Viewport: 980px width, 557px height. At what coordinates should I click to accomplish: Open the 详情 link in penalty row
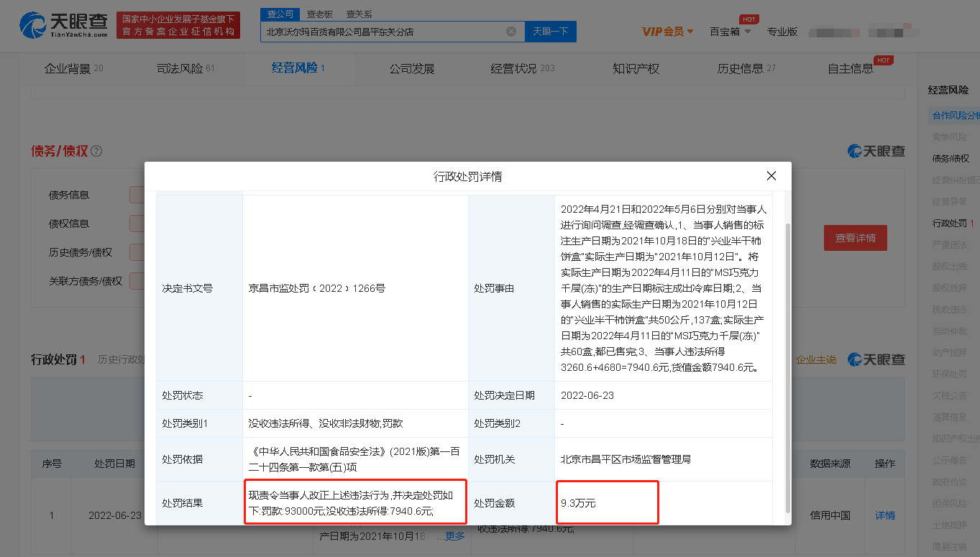coord(885,515)
